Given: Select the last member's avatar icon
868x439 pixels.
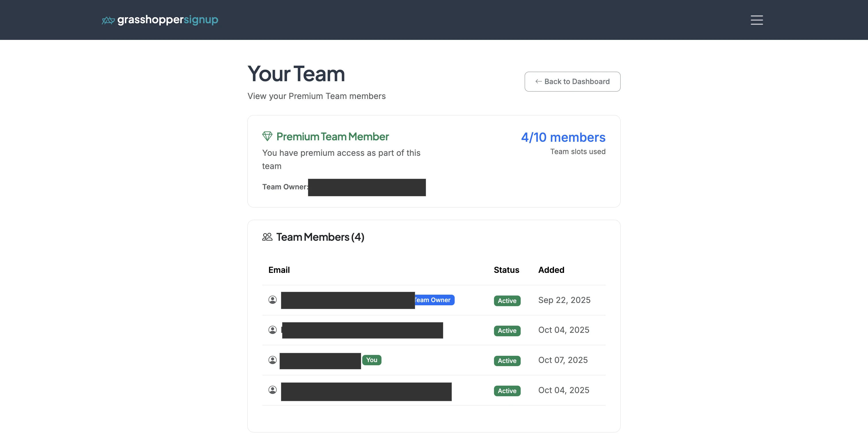Looking at the screenshot, I should (273, 390).
